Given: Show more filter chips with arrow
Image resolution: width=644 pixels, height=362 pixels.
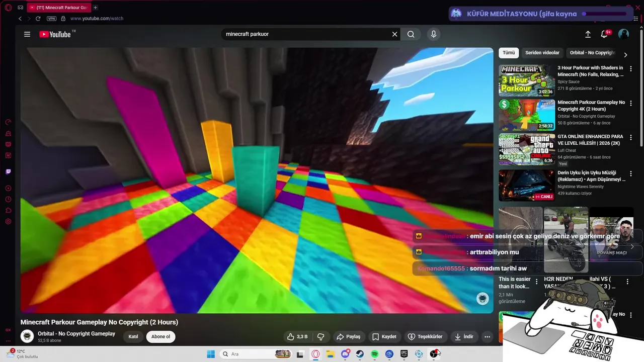Looking at the screenshot, I should [x=625, y=55].
